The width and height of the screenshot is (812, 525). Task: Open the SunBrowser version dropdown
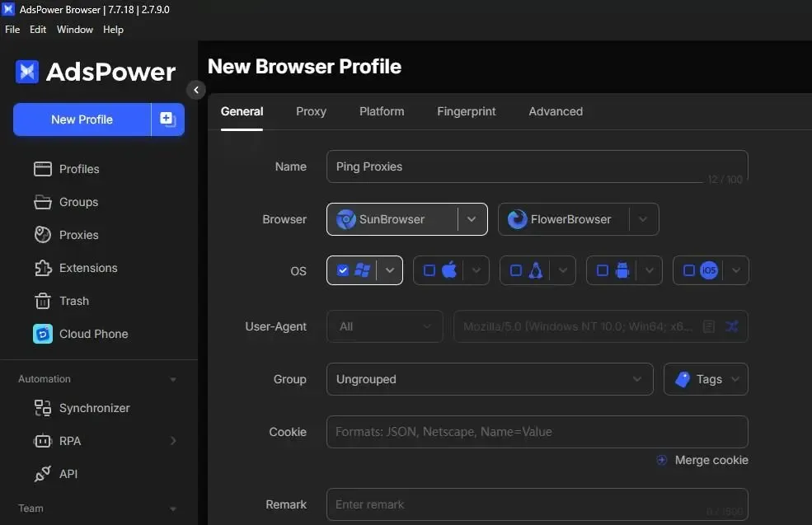[471, 219]
